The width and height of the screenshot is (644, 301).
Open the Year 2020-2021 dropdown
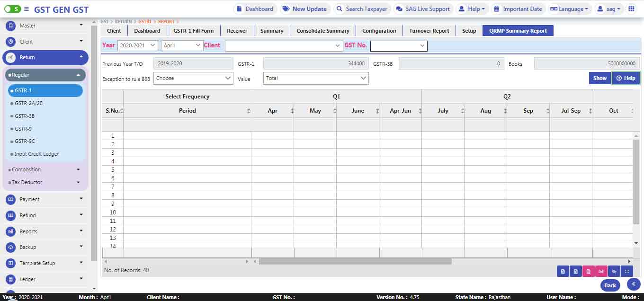click(x=137, y=45)
